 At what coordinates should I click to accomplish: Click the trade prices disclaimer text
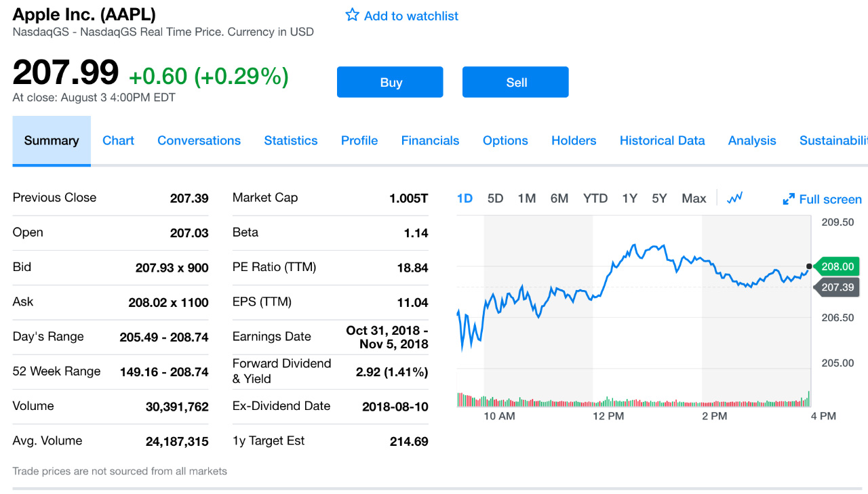tap(119, 471)
